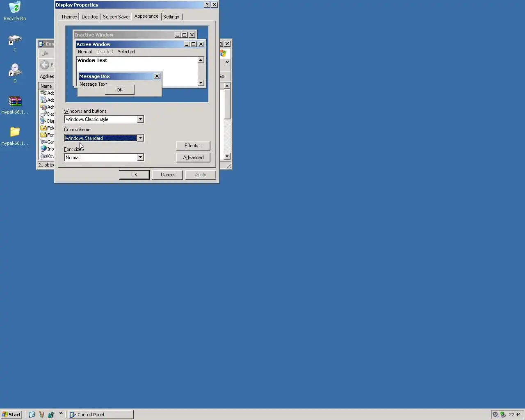Click Normal menu item in preview window
The height and width of the screenshot is (420, 525).
[85, 52]
